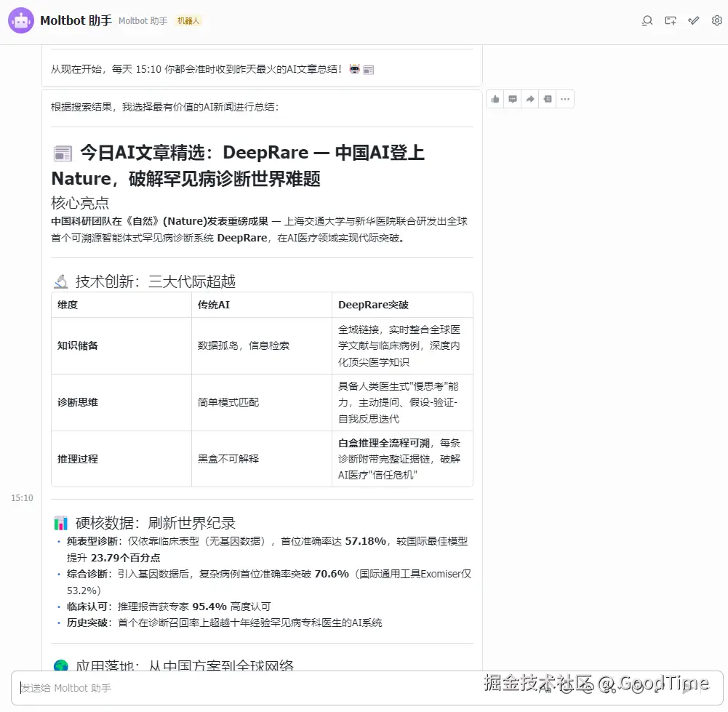Open search chat history icon
This screenshot has height=712, width=728.
(647, 20)
